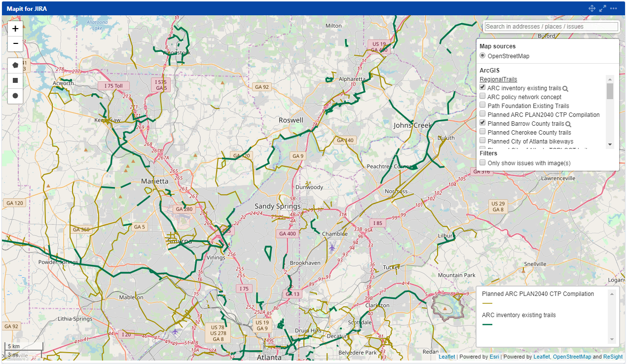Click the Esri attribution link

(494, 356)
